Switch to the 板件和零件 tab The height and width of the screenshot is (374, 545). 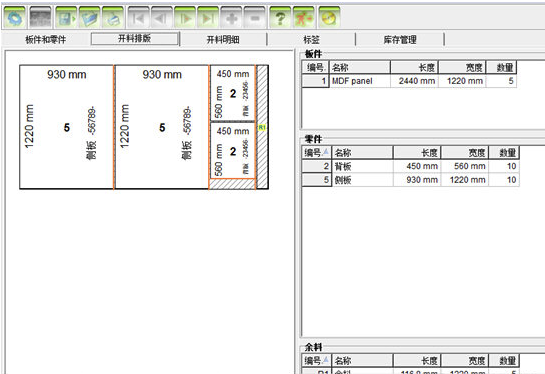tap(46, 39)
